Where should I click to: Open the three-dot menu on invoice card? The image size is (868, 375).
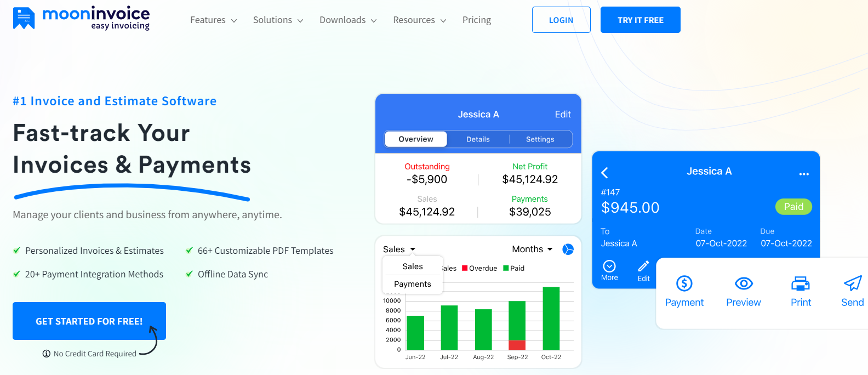coord(804,174)
